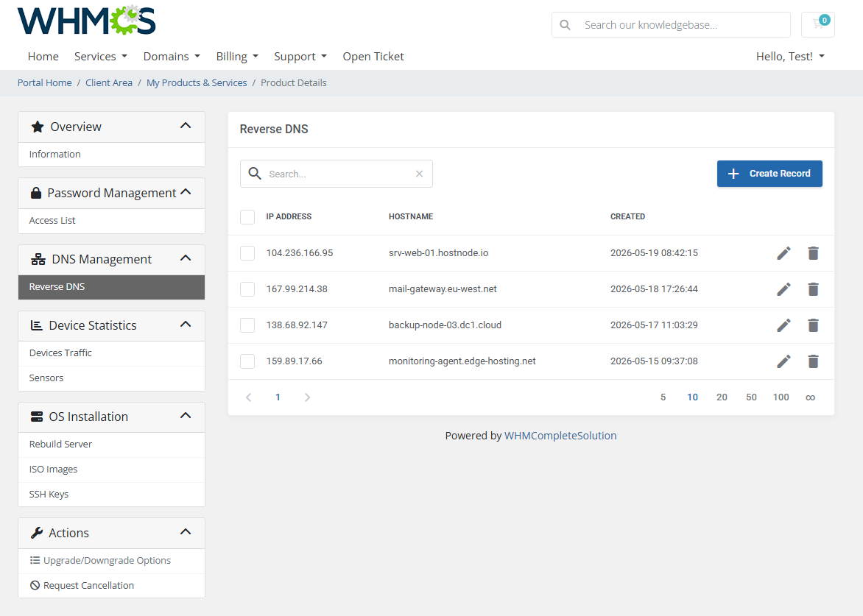Delete the srv-web-01.hostnode.io record

813,253
